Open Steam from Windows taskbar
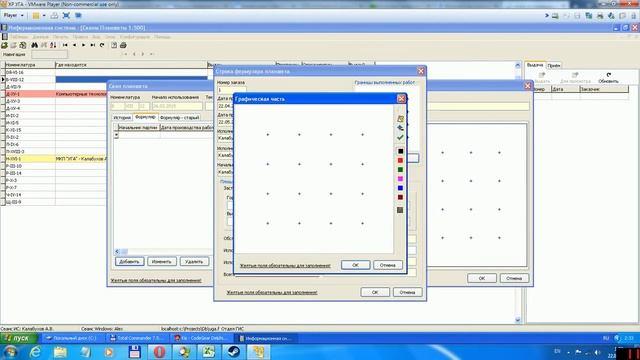640x360 pixels. pos(234,351)
